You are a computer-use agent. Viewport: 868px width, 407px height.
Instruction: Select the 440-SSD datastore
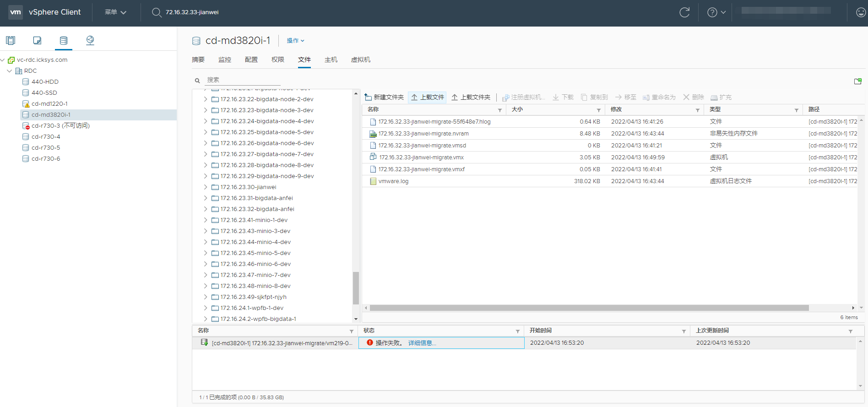(44, 93)
